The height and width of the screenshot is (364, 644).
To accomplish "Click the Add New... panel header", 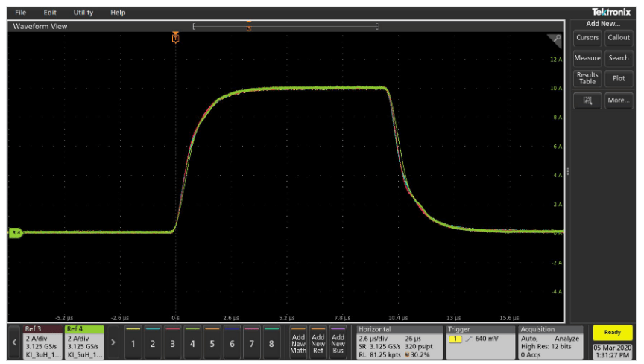I will tap(602, 24).
